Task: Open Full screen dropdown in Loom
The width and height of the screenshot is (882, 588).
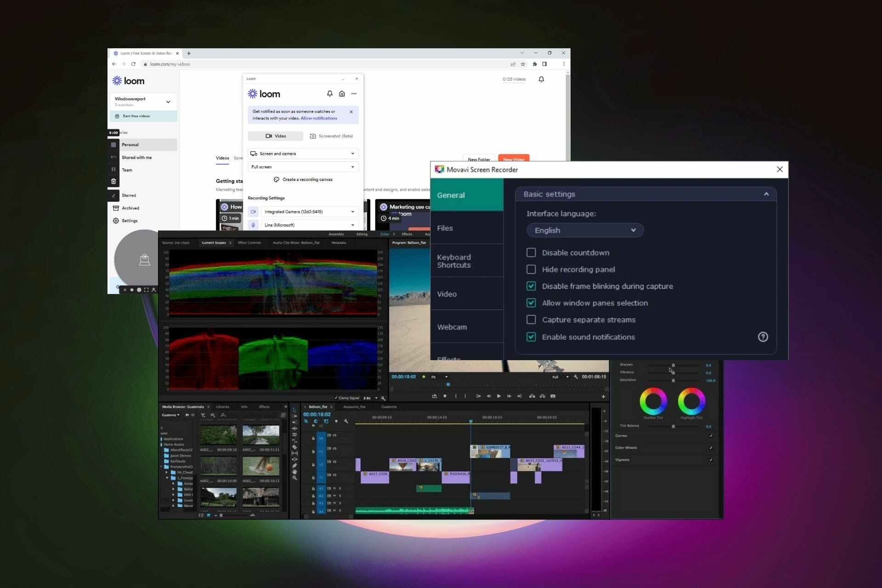Action: (x=303, y=167)
